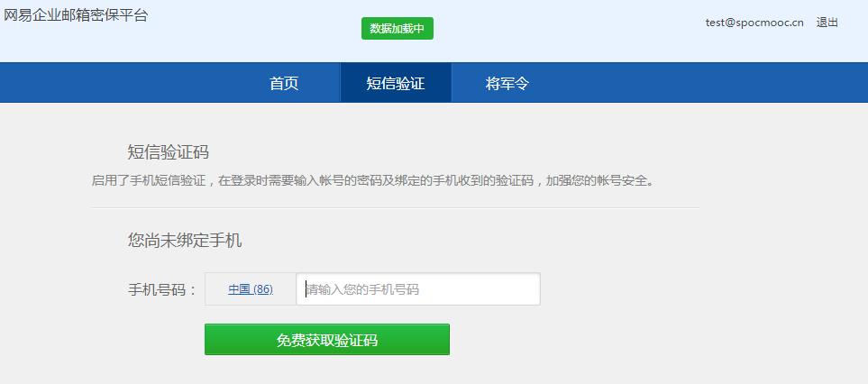Click the 您尚未绑定手机 notice heading

point(185,241)
